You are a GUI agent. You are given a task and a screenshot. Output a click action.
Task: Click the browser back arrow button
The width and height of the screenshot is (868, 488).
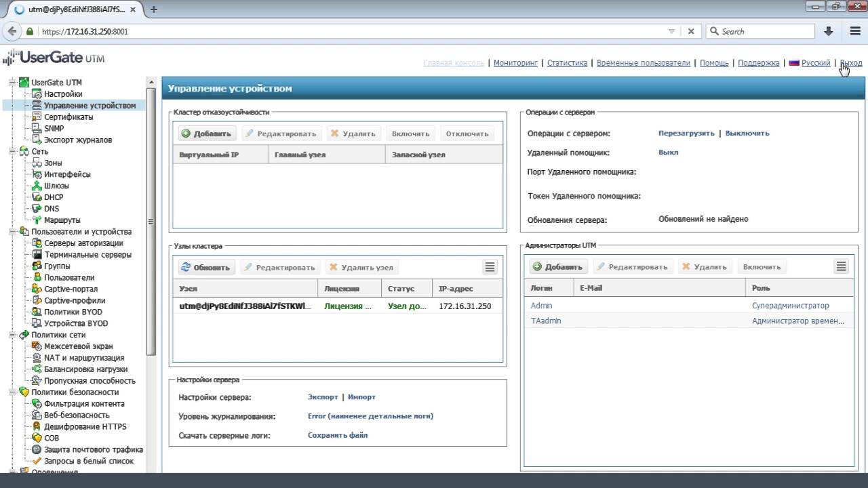pos(12,31)
